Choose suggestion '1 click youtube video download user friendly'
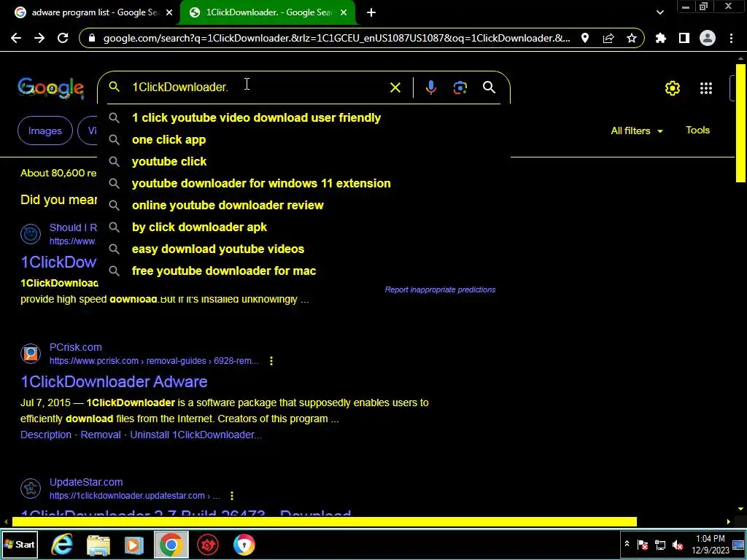This screenshot has height=560, width=747. [304, 117]
